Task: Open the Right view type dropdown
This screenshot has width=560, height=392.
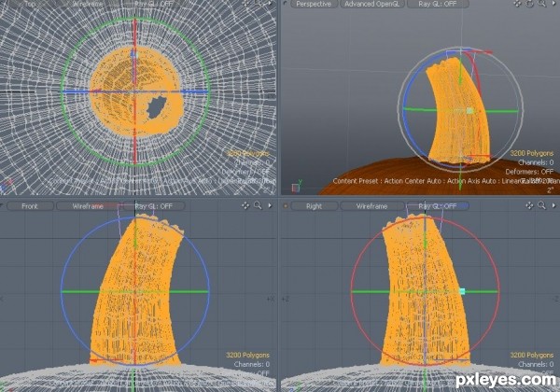Action: [314, 206]
